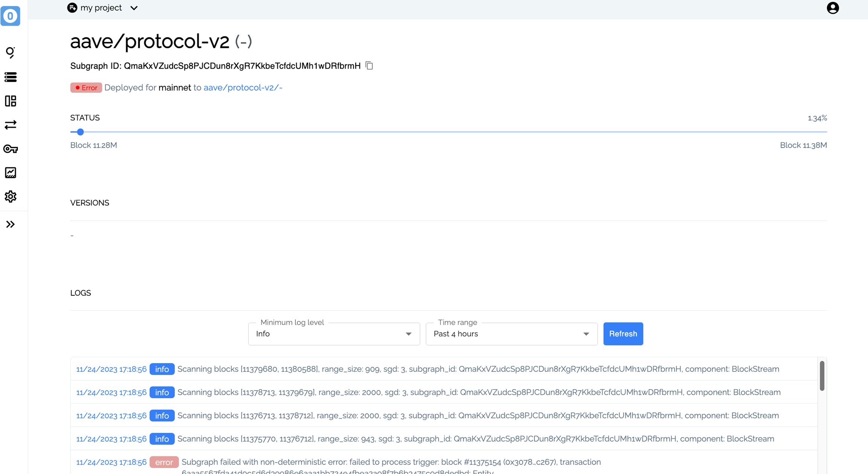The width and height of the screenshot is (868, 474).
Task: Select the Subgraph ID hash text
Action: coord(242,66)
